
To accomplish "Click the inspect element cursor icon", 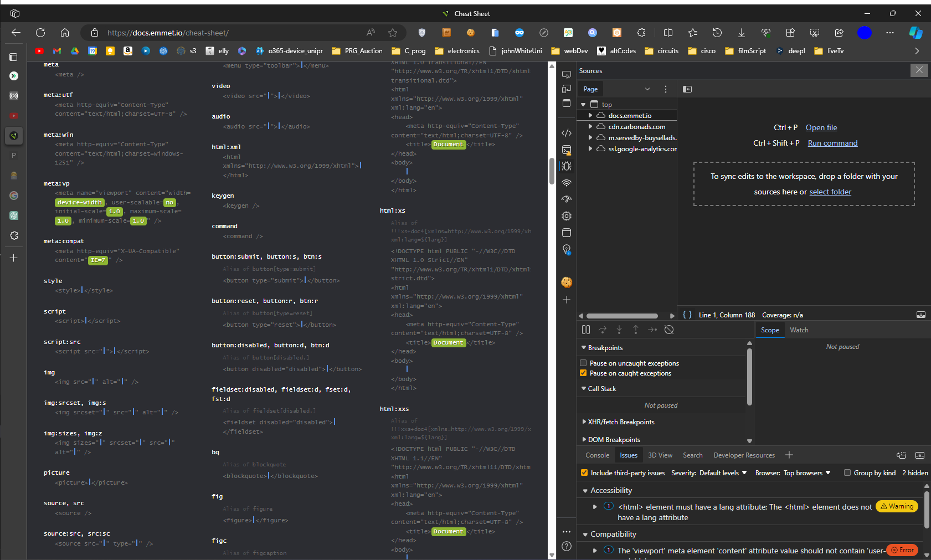I will (x=567, y=73).
